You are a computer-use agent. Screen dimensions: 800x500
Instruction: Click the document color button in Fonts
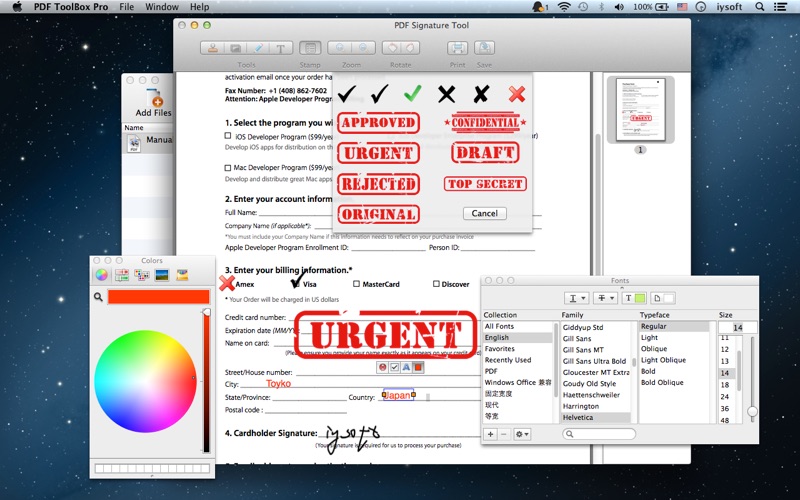pos(663,298)
